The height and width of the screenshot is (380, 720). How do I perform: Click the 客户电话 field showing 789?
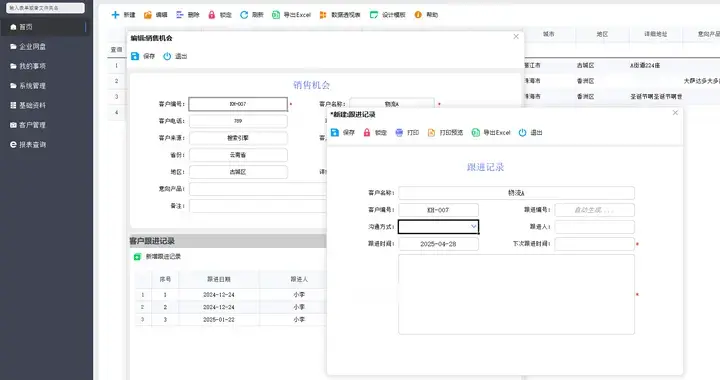(238, 121)
